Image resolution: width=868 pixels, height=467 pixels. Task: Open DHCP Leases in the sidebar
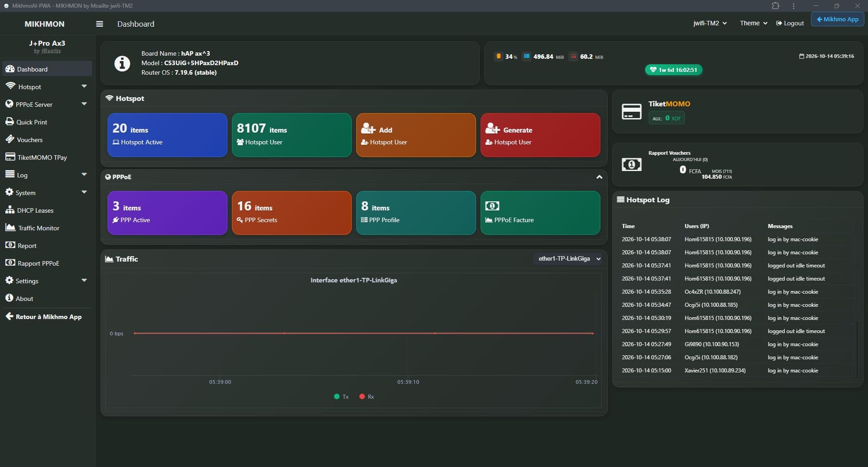click(47, 210)
